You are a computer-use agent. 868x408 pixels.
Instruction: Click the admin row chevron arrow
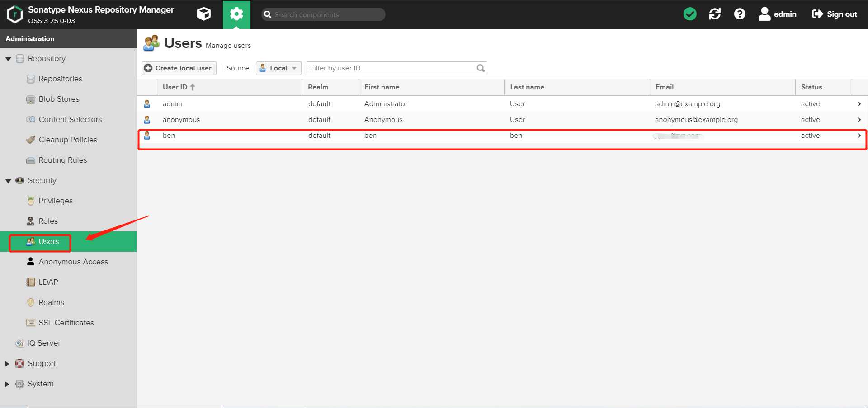coord(859,104)
